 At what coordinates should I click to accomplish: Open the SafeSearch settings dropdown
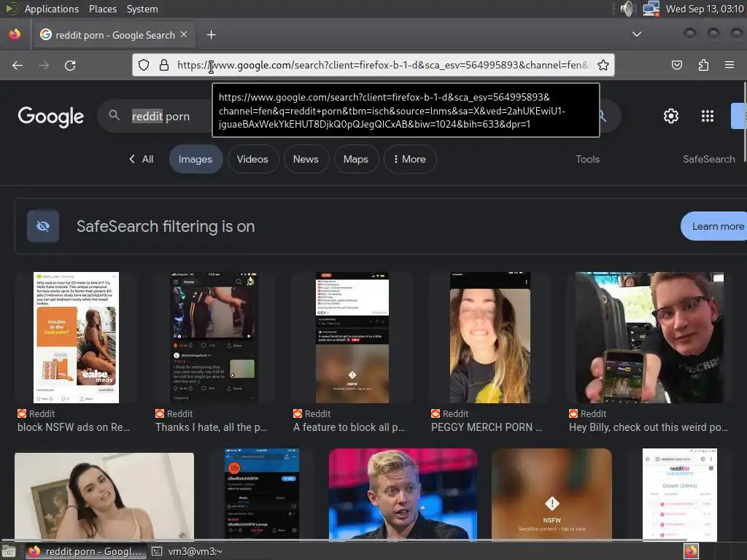pyautogui.click(x=709, y=159)
